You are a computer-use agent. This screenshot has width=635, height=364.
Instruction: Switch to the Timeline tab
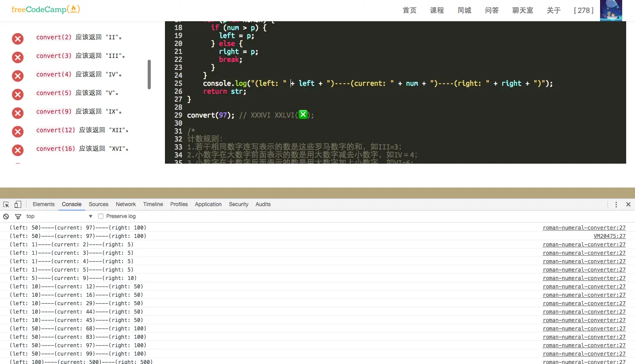(153, 204)
